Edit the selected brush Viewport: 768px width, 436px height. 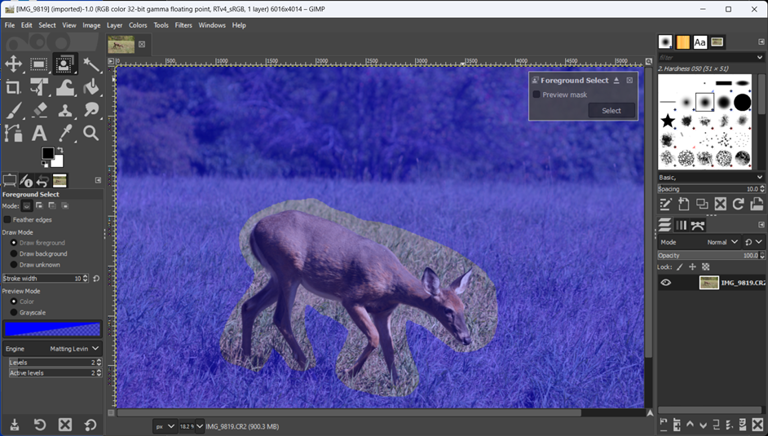(666, 204)
